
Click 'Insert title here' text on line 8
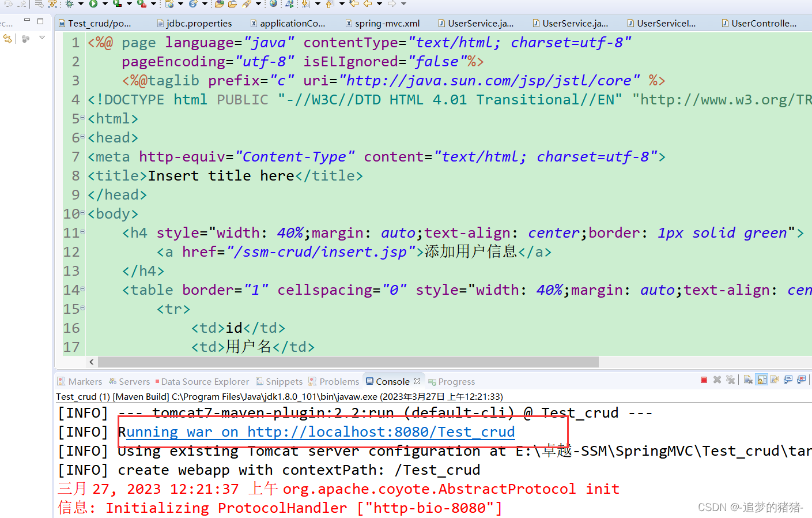pyautogui.click(x=221, y=175)
